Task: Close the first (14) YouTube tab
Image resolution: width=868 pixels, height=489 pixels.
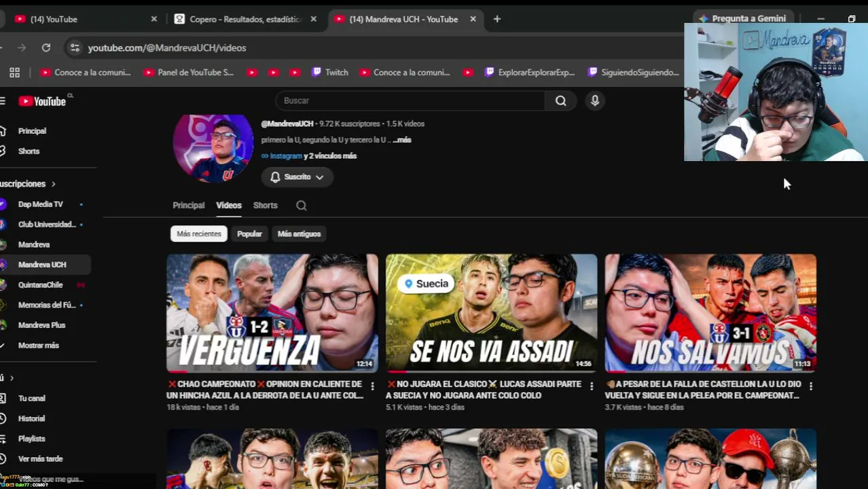Action: tap(153, 19)
